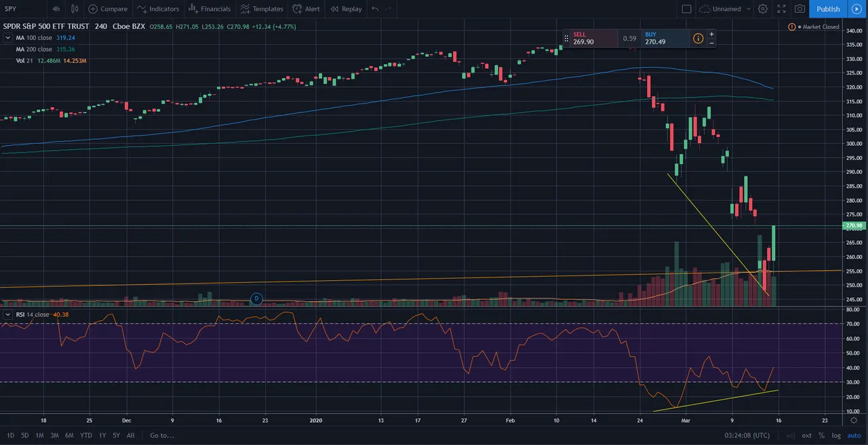Select the 5D time range
Screen dimensions: 868x445
click(x=25, y=436)
